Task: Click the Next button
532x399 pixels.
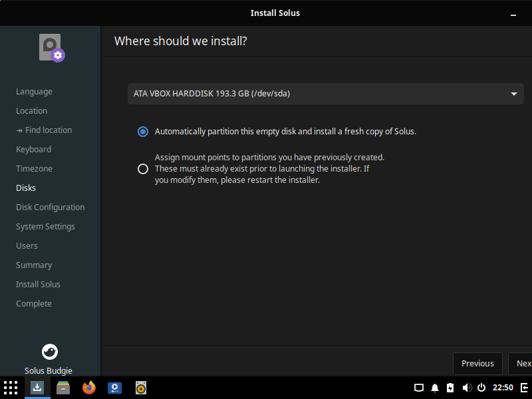Action: [521, 363]
